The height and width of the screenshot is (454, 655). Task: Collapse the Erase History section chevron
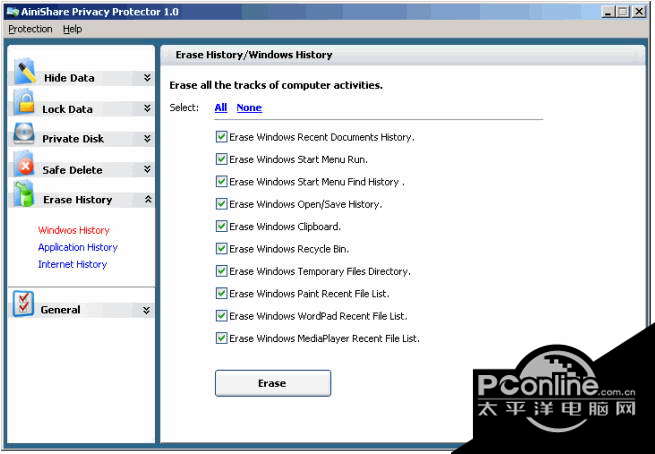[x=148, y=200]
